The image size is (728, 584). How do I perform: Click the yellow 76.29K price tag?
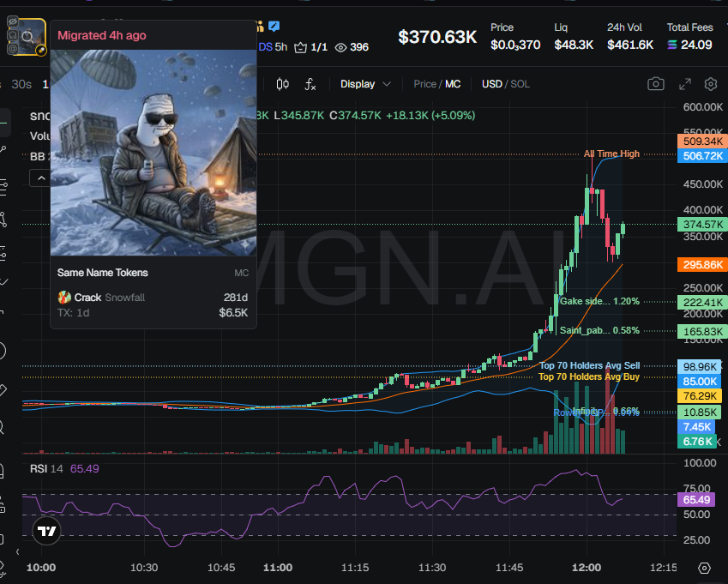pyautogui.click(x=700, y=396)
